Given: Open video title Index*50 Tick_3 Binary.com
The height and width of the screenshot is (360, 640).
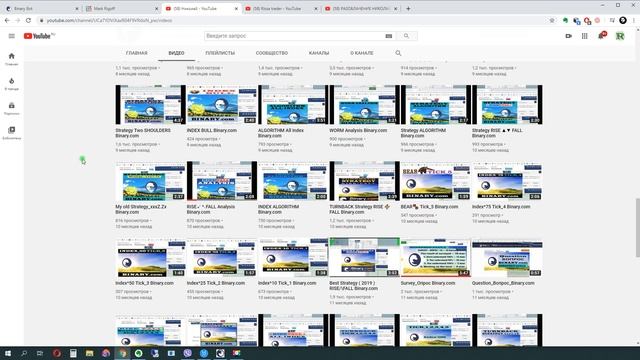Looking at the screenshot, I should tap(144, 283).
